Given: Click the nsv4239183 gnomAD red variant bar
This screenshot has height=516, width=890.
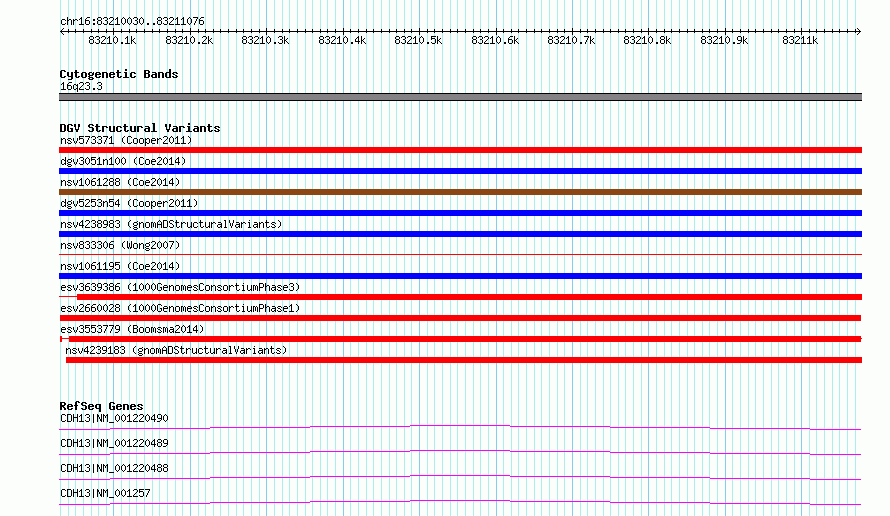Looking at the screenshot, I should coord(464,360).
